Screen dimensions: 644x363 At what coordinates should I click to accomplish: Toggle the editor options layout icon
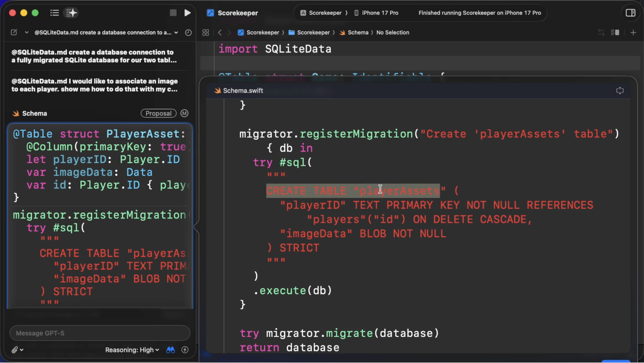pos(615,32)
